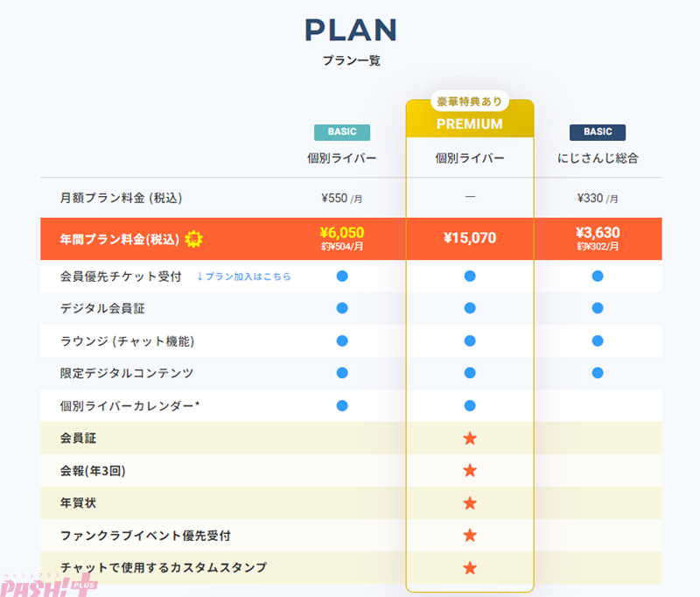The width and height of the screenshot is (700, 597).
Task: Click the ¥6,050 annual price
Action: [342, 233]
